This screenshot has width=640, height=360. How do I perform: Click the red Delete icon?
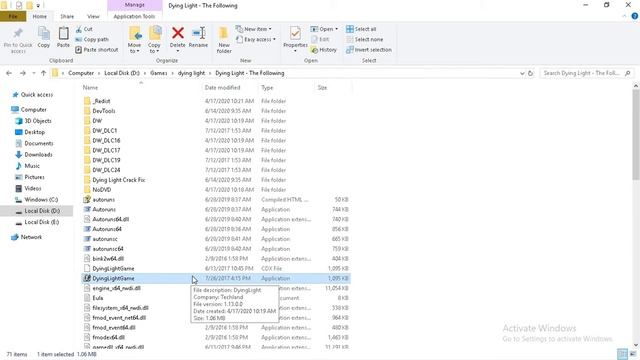(178, 33)
